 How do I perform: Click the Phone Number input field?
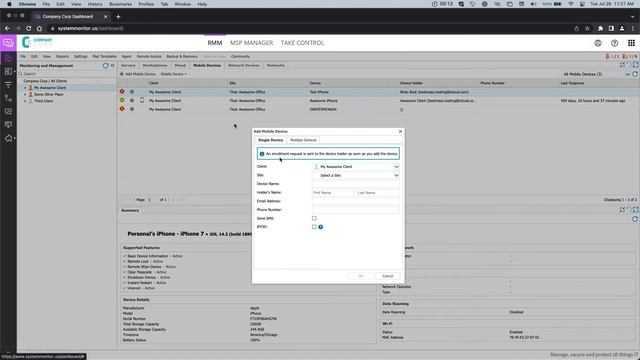pos(356,210)
